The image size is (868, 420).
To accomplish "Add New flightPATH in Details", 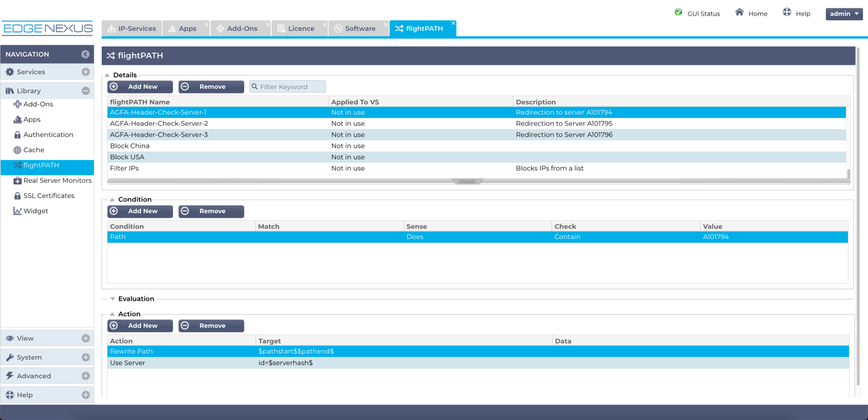I will point(140,87).
